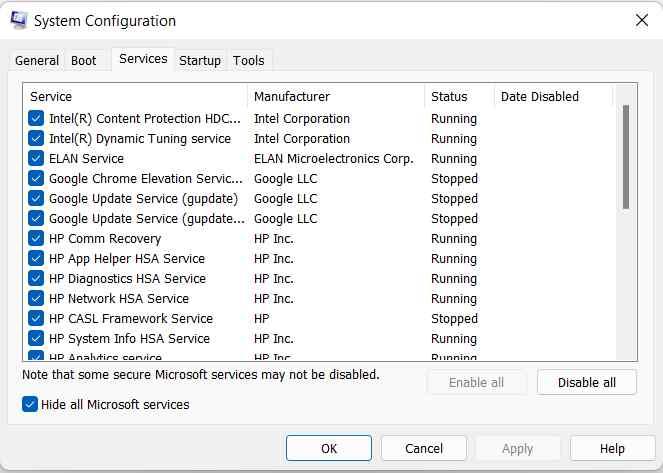The image size is (663, 473).
Task: Select the ELAN Microelectronics Corp. manufacturer cell
Action: point(334,159)
